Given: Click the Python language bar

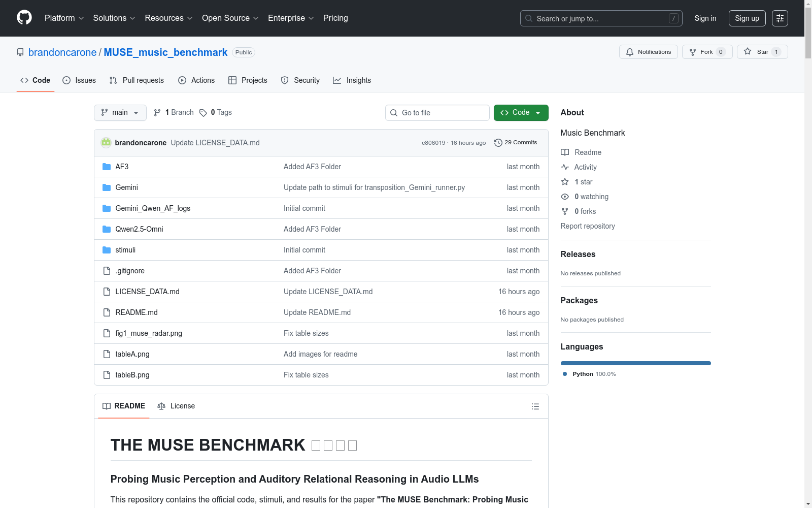Looking at the screenshot, I should [x=636, y=363].
